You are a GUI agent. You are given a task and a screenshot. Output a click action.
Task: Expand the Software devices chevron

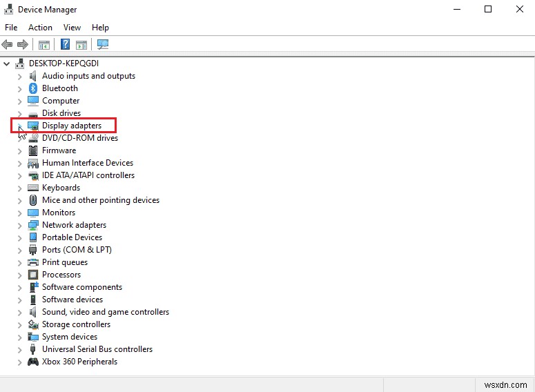(x=20, y=300)
